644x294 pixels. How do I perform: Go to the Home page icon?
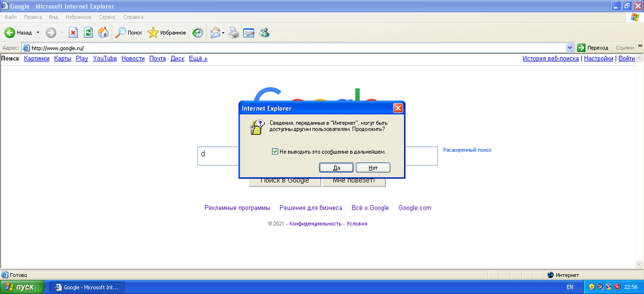point(103,33)
